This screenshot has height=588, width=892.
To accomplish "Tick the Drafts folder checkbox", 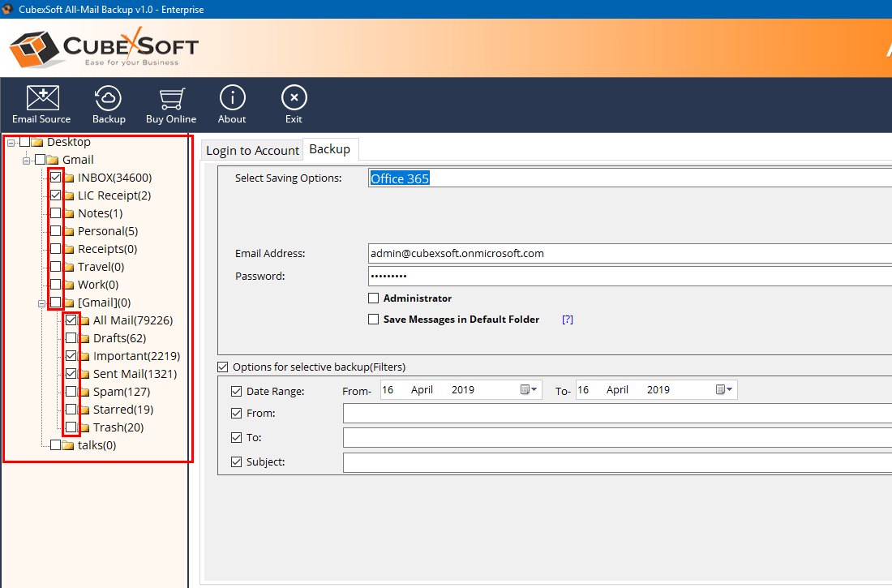I will (71, 338).
